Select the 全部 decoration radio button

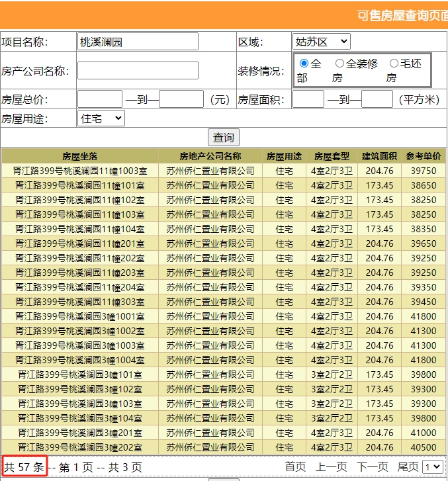[304, 64]
